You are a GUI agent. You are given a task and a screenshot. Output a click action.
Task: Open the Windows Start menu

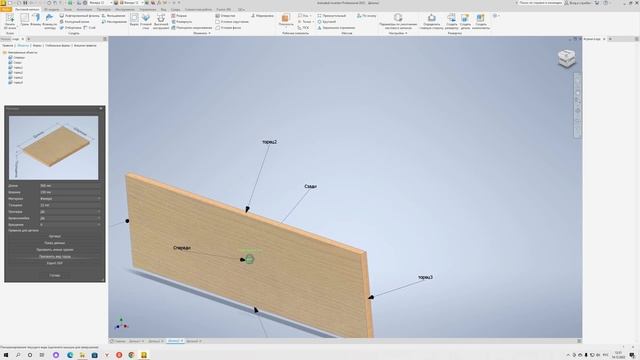[6, 355]
